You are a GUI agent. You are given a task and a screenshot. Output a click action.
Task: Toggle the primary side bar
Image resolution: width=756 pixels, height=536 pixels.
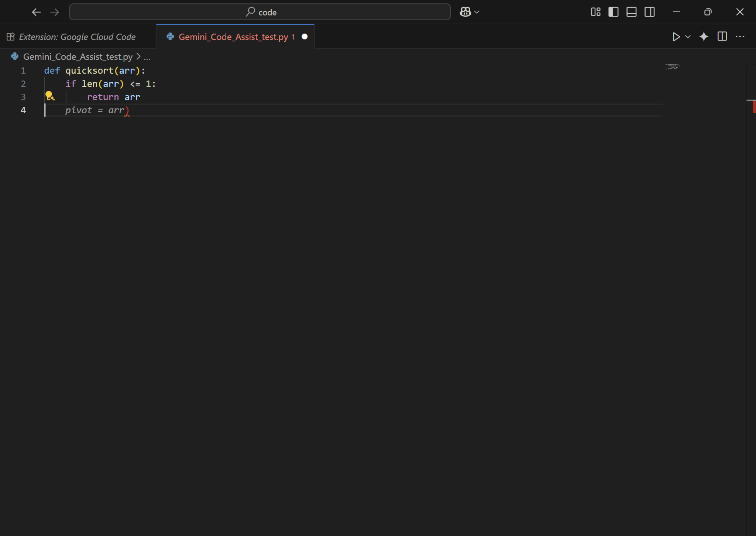click(x=614, y=12)
